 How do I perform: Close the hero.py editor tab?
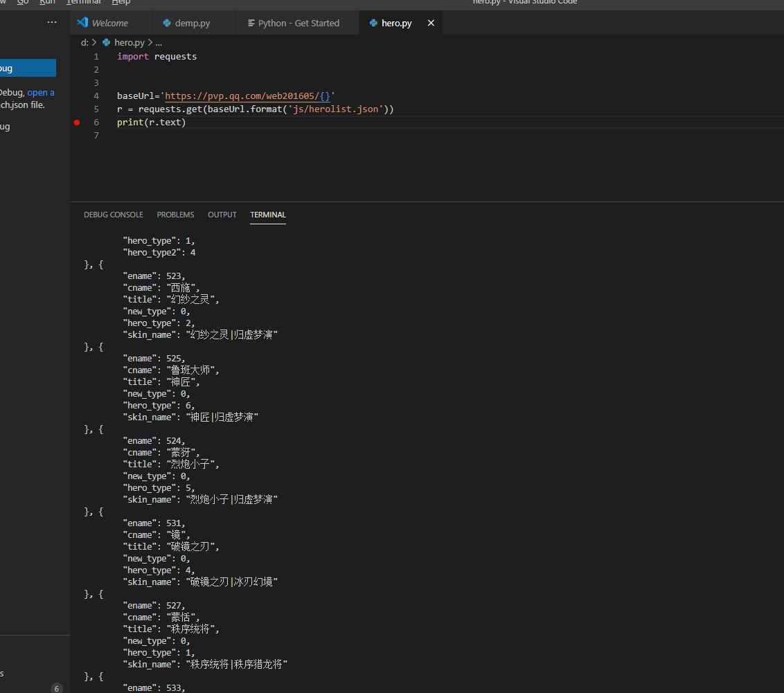[x=431, y=23]
